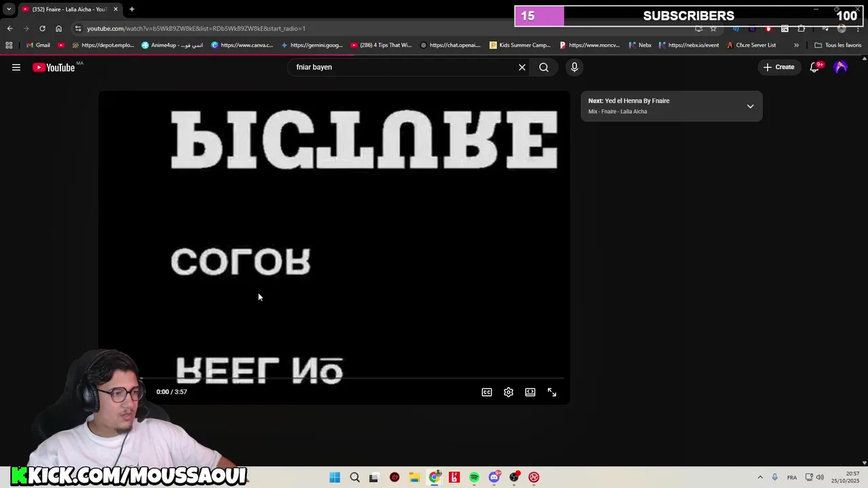Go to the YouTube home logo
The height and width of the screenshot is (488, 868).
[x=54, y=67]
